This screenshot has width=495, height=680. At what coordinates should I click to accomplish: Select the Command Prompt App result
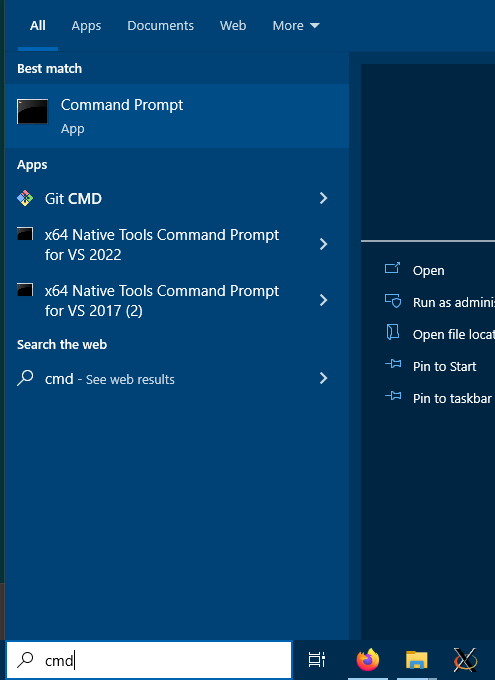(x=177, y=116)
